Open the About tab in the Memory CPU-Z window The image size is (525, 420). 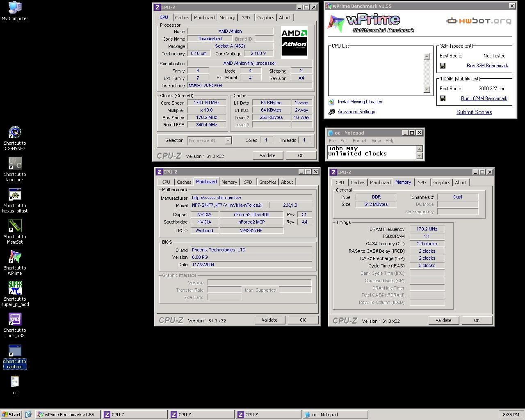pyautogui.click(x=461, y=183)
